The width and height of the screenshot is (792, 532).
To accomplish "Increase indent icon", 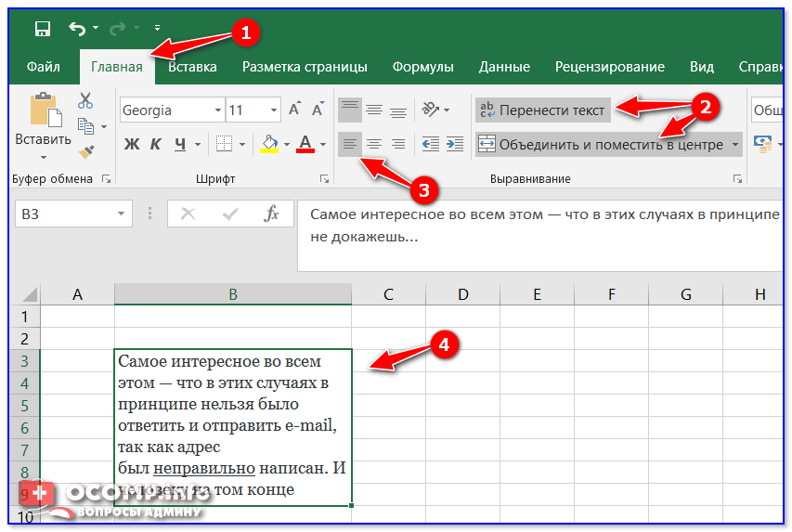I will point(455,145).
